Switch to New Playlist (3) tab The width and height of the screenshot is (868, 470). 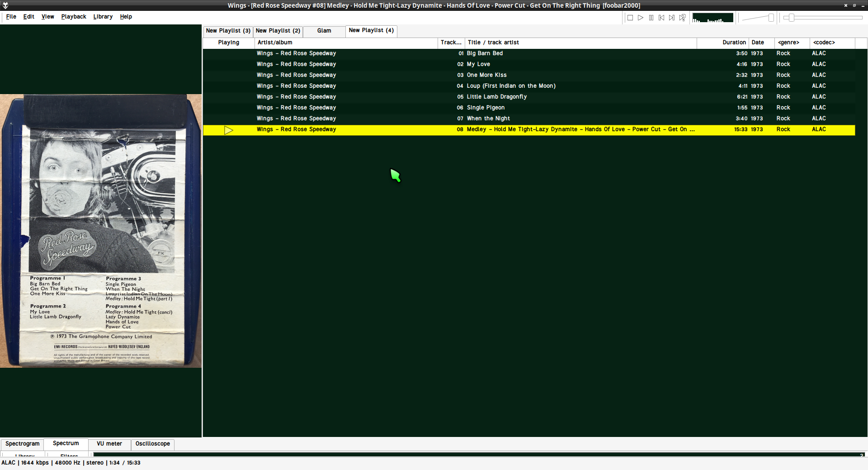click(228, 31)
